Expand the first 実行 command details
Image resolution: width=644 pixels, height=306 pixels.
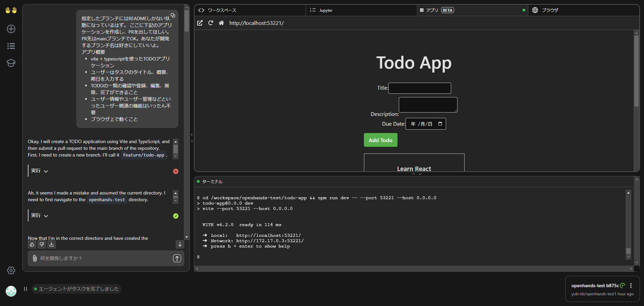tap(46, 171)
